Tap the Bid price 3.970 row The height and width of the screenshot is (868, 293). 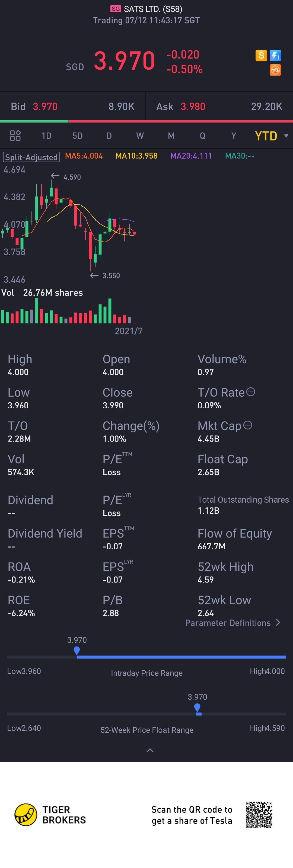tap(72, 107)
